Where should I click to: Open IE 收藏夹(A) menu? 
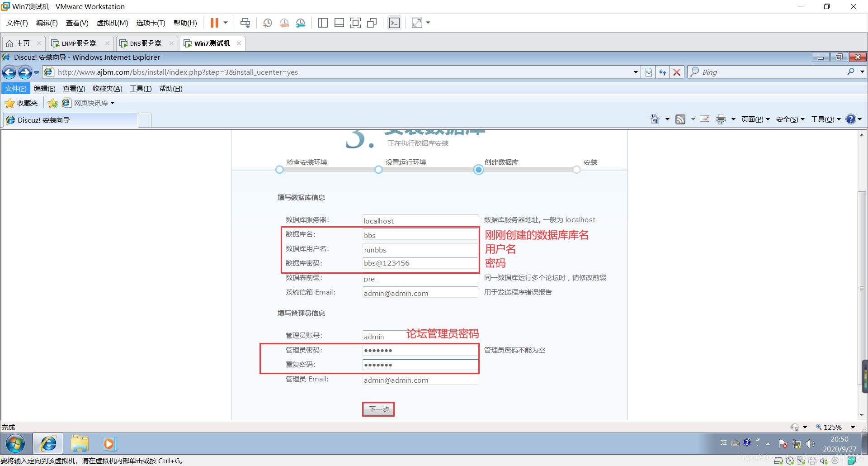[x=107, y=88]
